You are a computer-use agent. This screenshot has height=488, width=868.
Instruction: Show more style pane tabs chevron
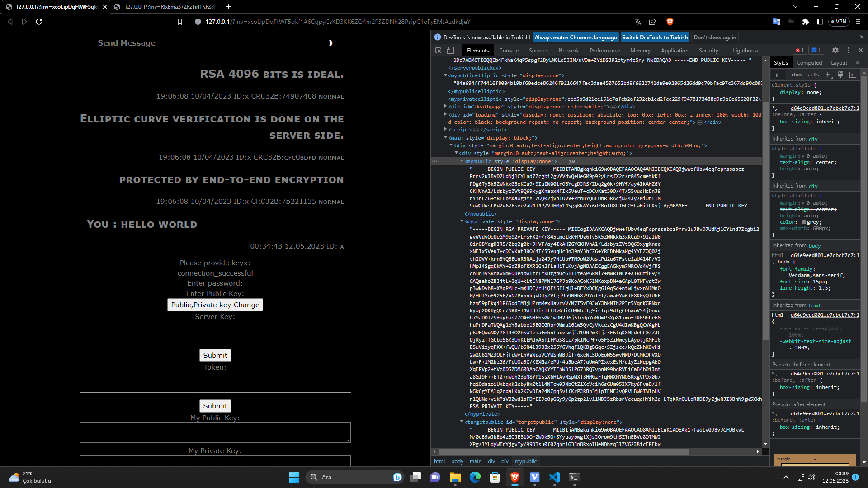pos(858,63)
